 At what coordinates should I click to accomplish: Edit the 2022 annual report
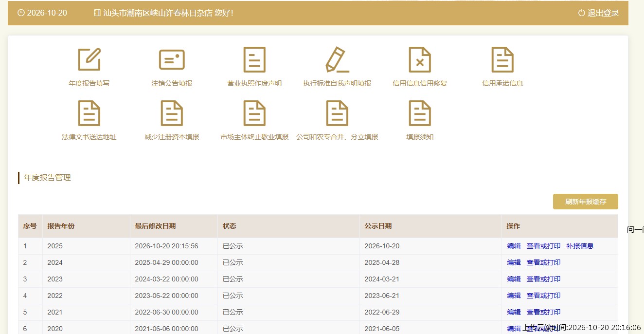pos(514,296)
